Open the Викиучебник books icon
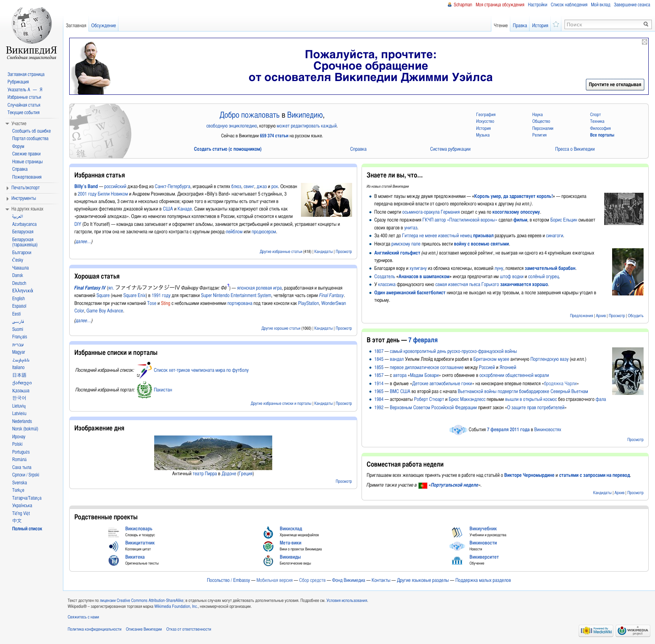Viewport: 655px width, 644px height. pyautogui.click(x=457, y=532)
